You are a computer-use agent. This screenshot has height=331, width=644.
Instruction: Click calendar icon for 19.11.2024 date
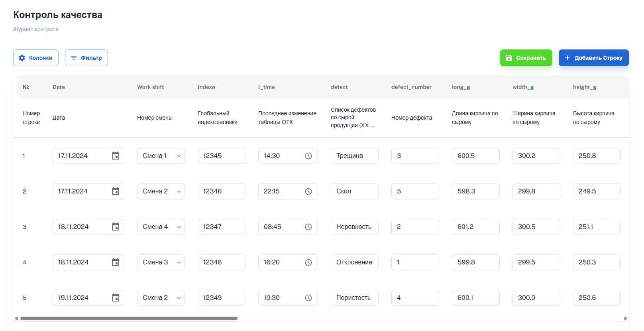[x=116, y=298]
